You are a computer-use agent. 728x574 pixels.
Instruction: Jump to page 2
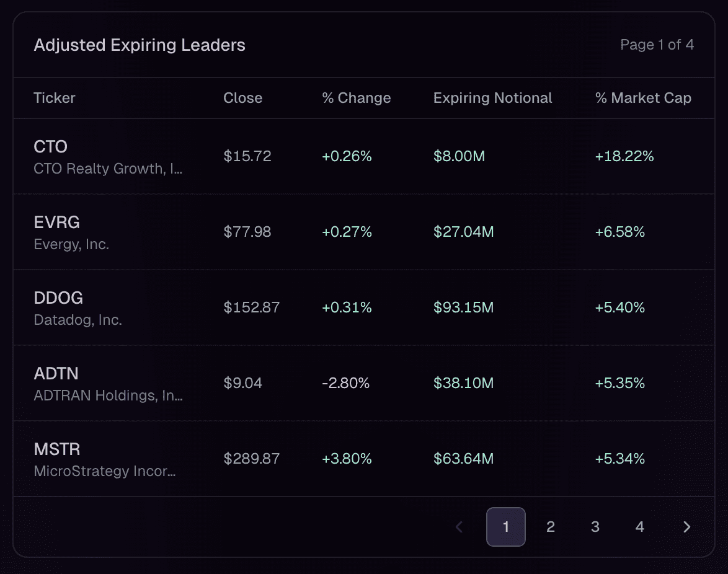(550, 527)
